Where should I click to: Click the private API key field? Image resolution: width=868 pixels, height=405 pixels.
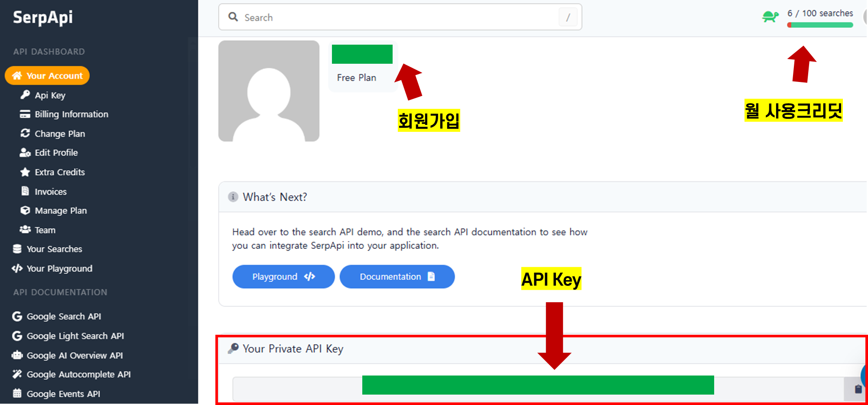pos(538,389)
